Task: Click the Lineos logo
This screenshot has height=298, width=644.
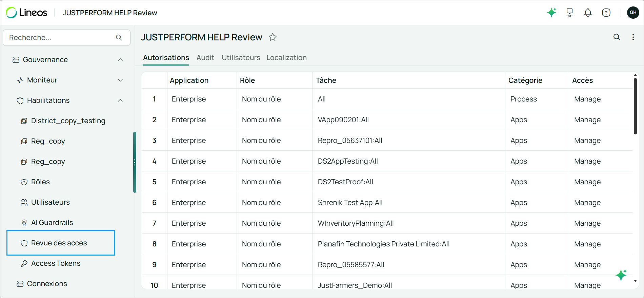Action: tap(26, 13)
